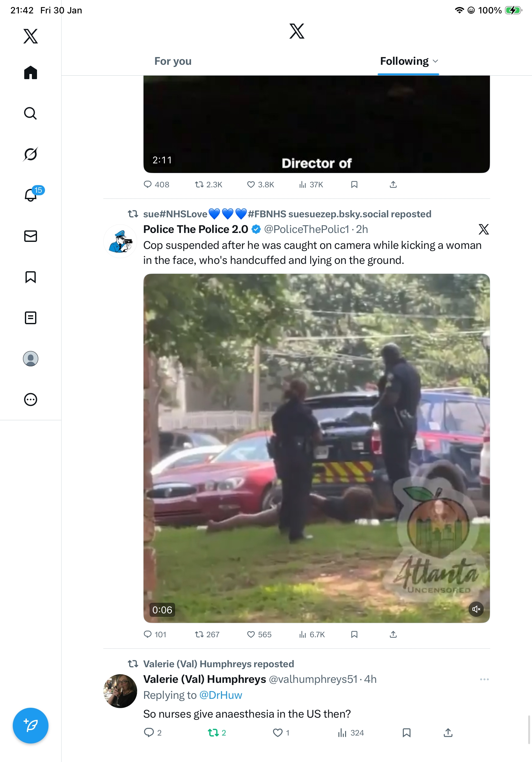Viewport: 532px width, 762px height.
Task: Open three-dot options on Valerie's post
Action: point(484,679)
